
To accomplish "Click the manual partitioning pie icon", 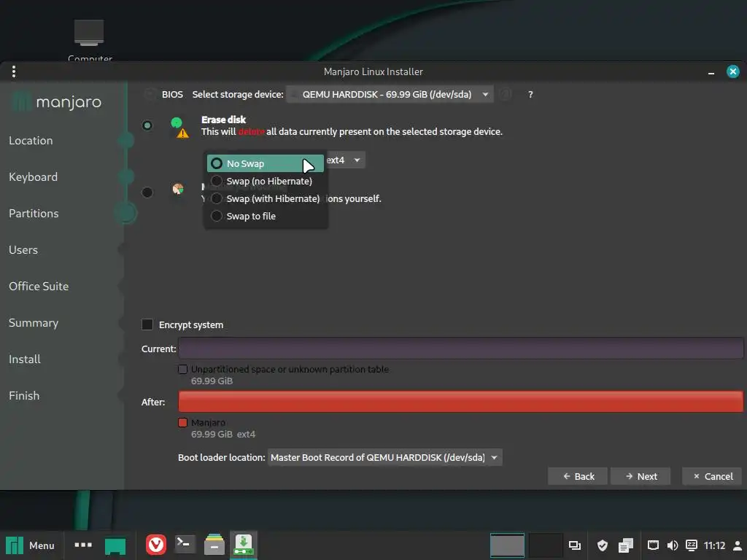I will pyautogui.click(x=178, y=189).
